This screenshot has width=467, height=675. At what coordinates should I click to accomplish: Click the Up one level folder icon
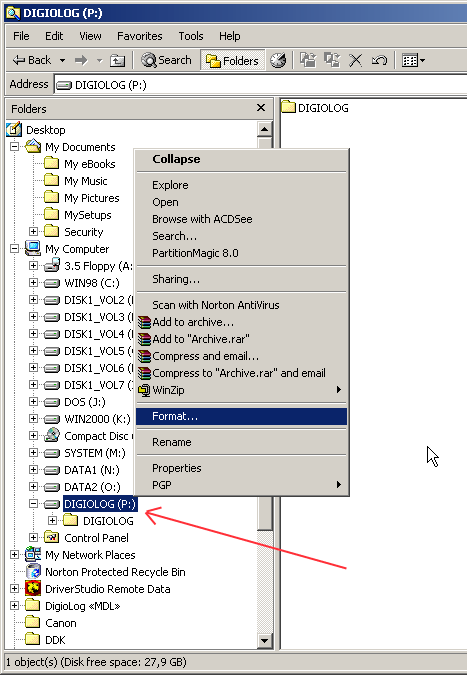117,60
